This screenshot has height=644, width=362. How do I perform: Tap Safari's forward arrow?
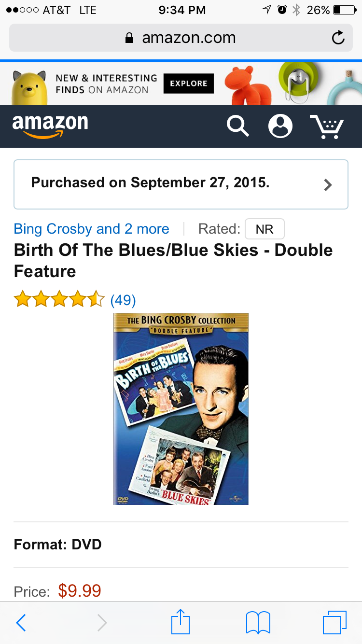pos(102,623)
